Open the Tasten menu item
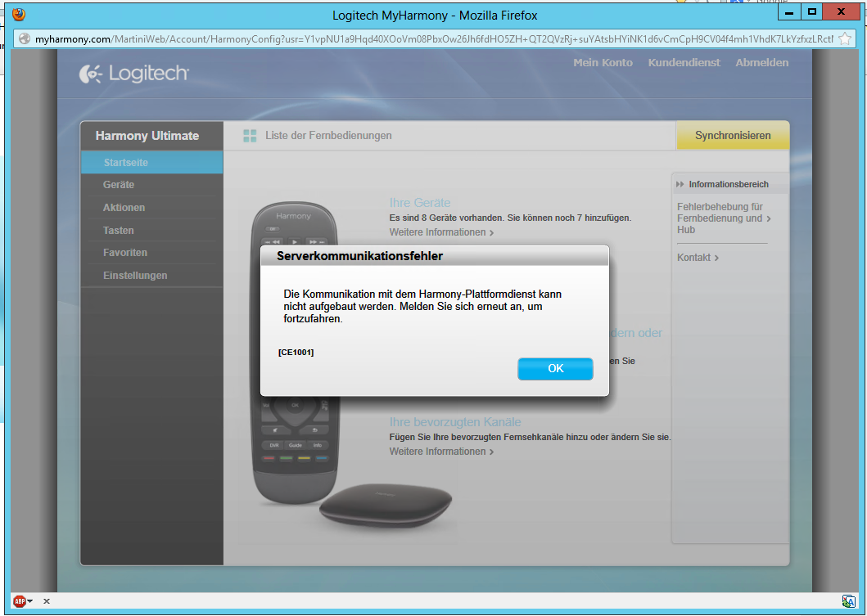 tap(152, 230)
